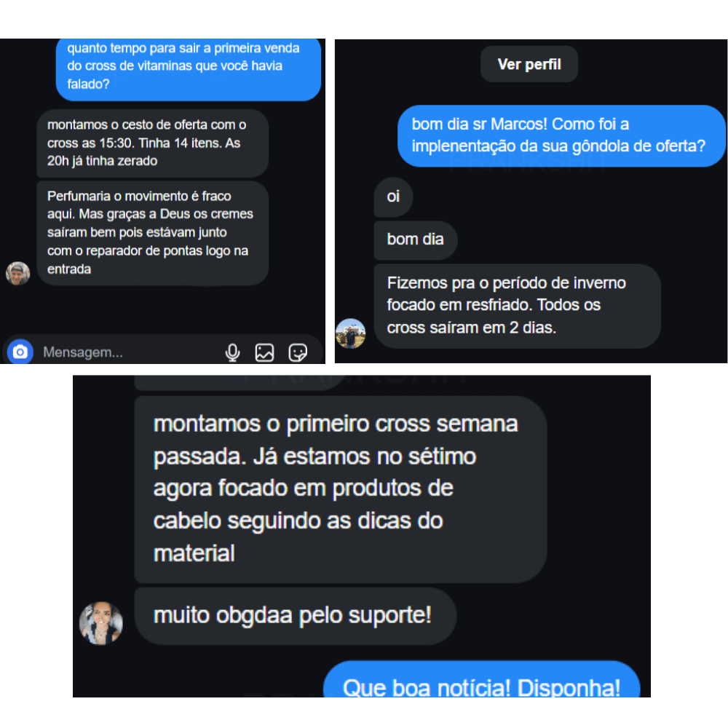Select the "Perfumaria o movimento é fraco" message
Screen dimensions: 728x728
(x=153, y=233)
